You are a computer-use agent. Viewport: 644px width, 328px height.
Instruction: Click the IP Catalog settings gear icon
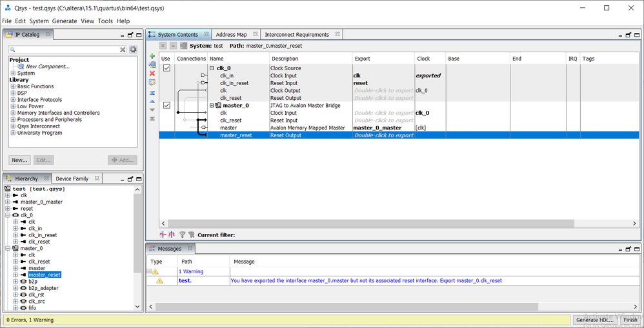click(x=133, y=50)
